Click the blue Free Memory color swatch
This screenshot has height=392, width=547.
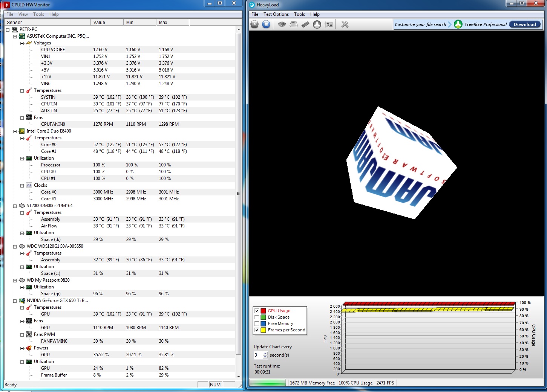coord(264,323)
